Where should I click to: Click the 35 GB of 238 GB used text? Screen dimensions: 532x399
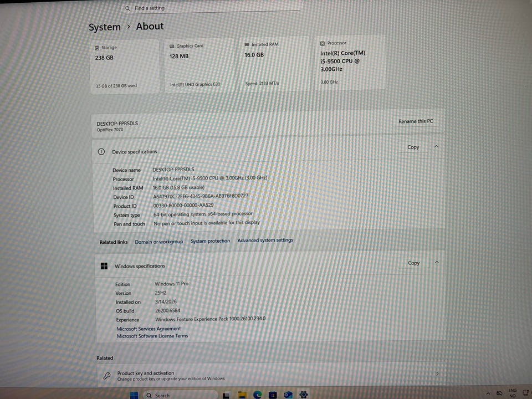[x=116, y=86]
